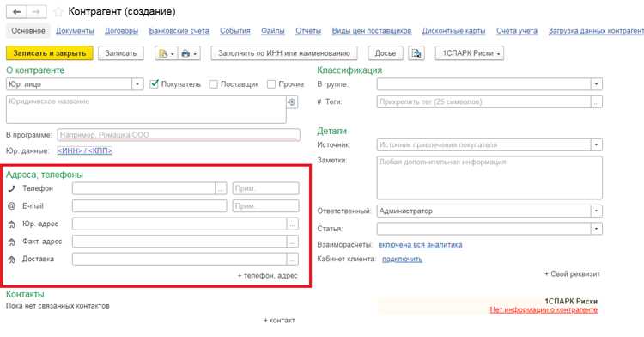Screen dimensions: 644x337
Task: Expand the Ответственный dropdown
Action: click(x=597, y=211)
